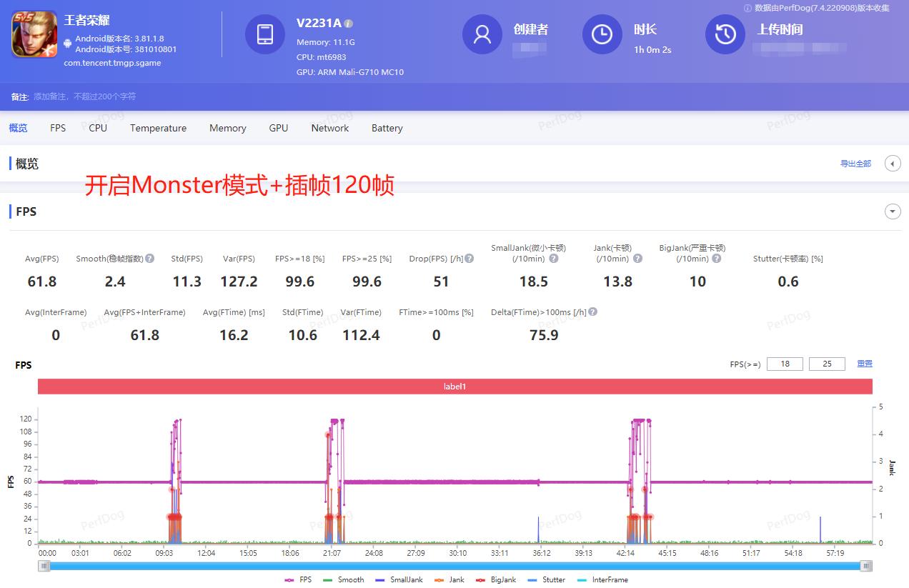The height and width of the screenshot is (588, 909).
Task: Open the Battery tab
Action: [x=387, y=128]
